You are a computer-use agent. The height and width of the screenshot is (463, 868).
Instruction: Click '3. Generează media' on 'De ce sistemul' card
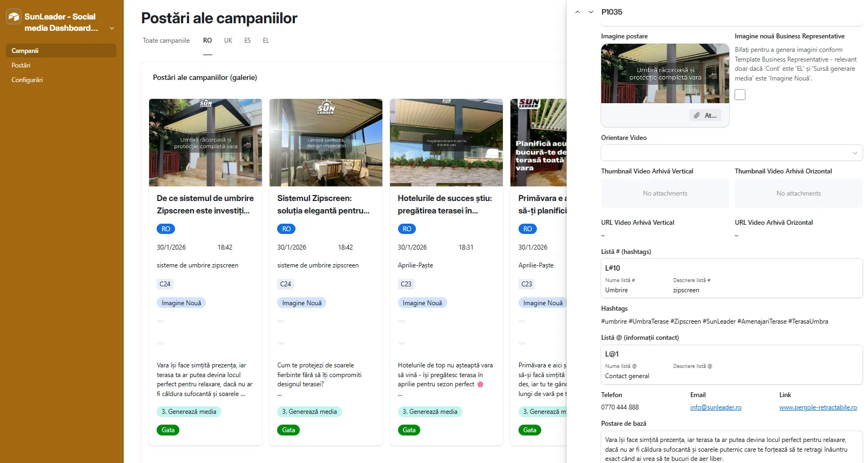(x=189, y=412)
